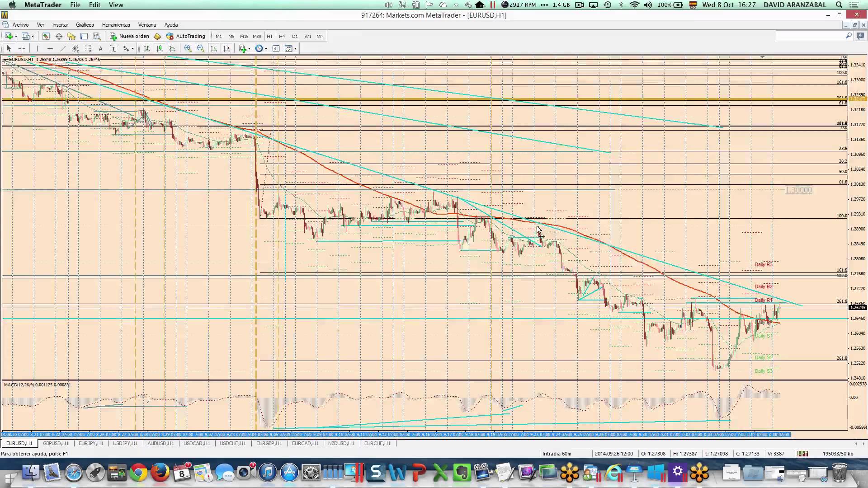The height and width of the screenshot is (488, 868).
Task: Select the crosshair cursor tool
Action: pos(22,48)
